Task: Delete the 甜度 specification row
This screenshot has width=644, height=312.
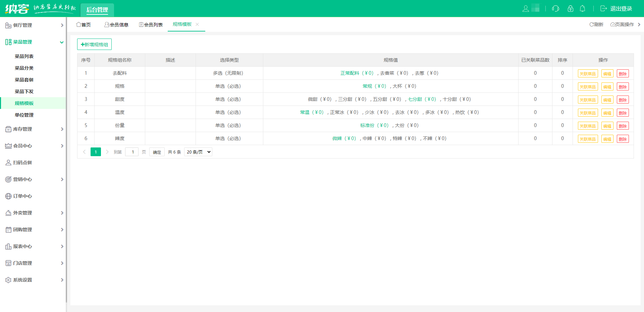Action: tap(623, 100)
